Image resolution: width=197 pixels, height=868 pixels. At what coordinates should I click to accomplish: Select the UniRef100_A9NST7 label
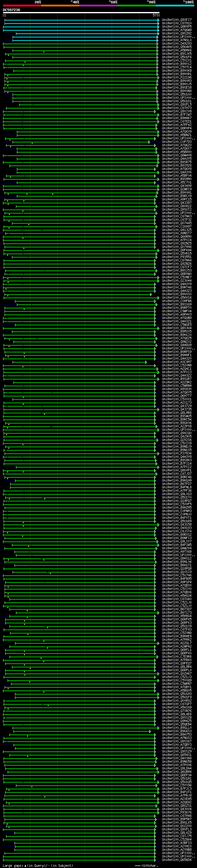(x=177, y=233)
